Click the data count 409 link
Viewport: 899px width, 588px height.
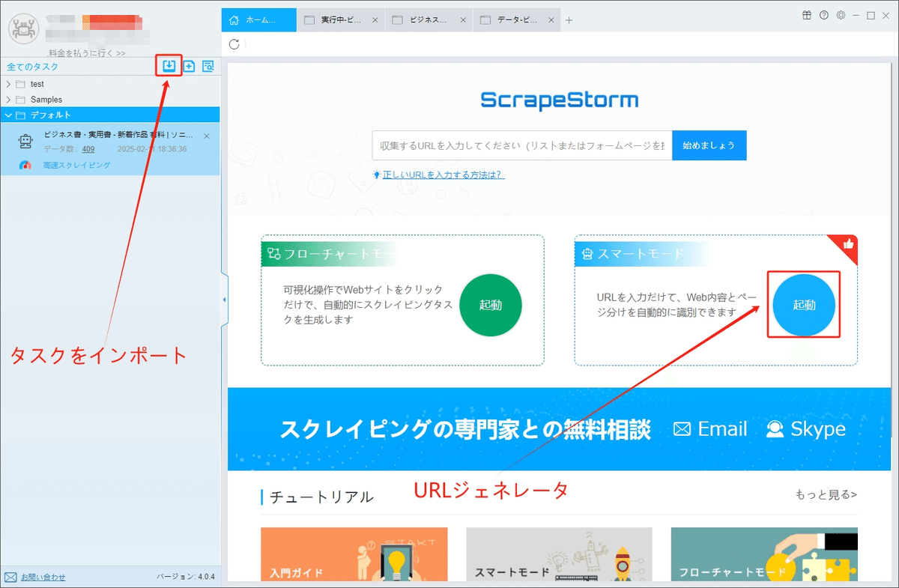[88, 149]
